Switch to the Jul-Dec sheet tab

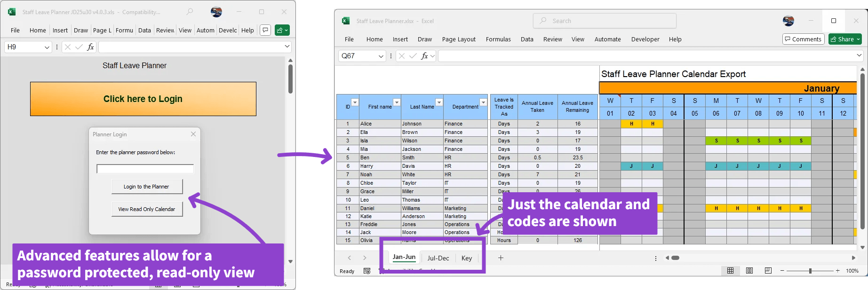[438, 258]
